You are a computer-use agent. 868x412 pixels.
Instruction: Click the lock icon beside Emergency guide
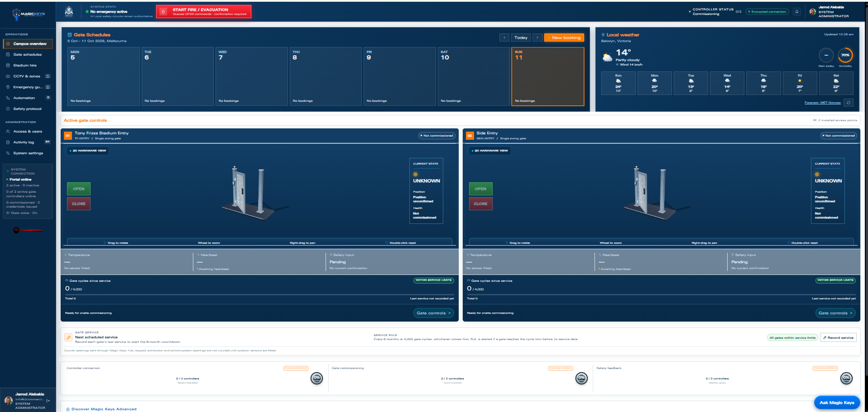point(48,87)
